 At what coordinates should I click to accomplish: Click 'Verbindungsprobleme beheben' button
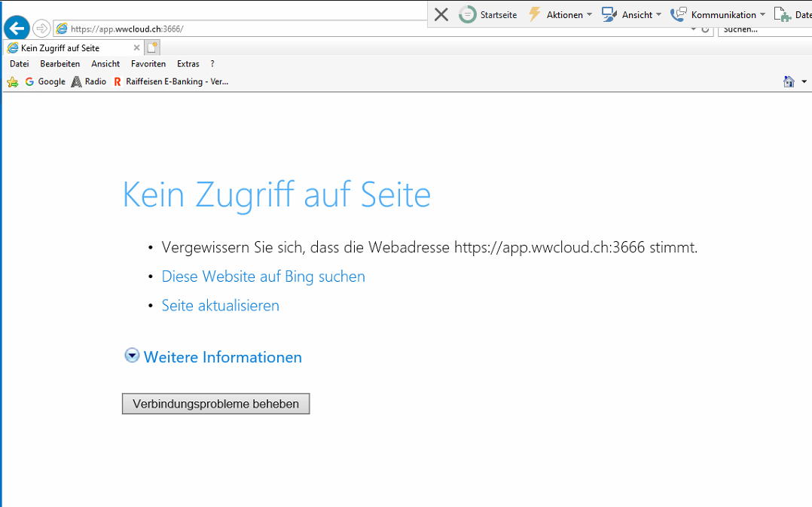216,404
